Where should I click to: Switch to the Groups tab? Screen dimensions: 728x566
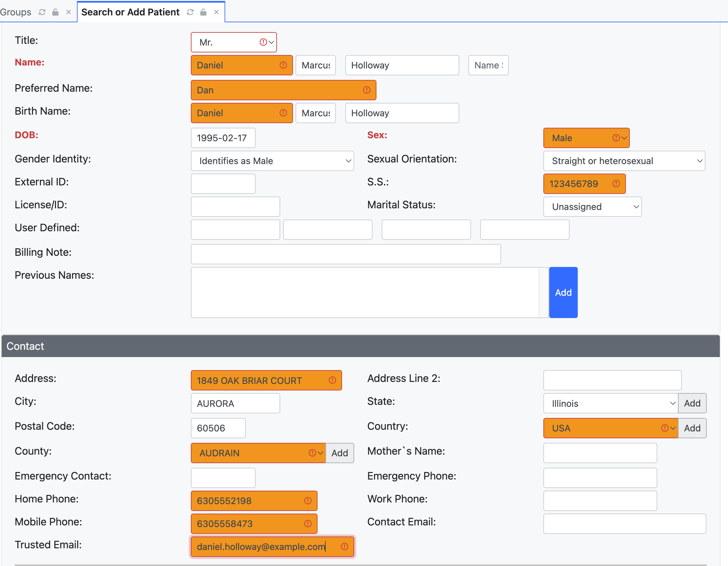pos(16,12)
